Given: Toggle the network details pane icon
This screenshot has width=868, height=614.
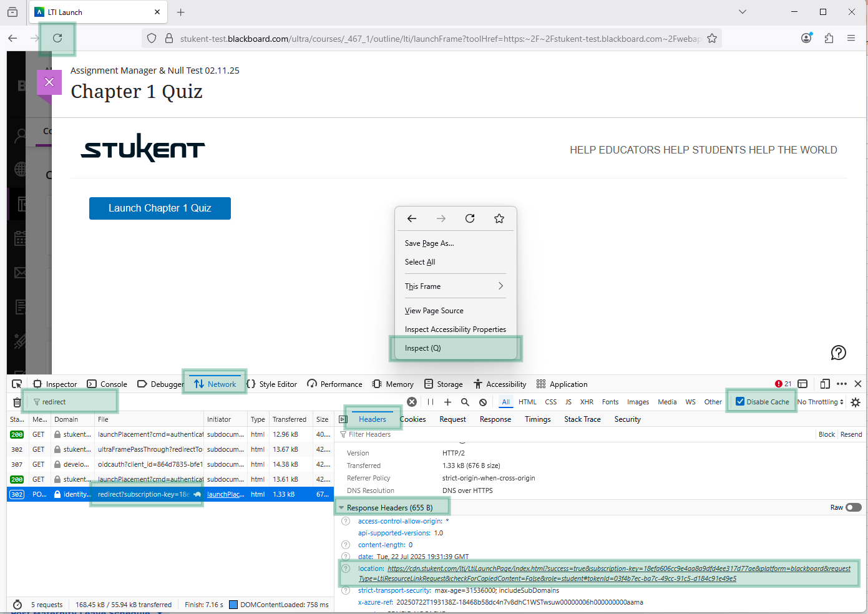Looking at the screenshot, I should pyautogui.click(x=343, y=419).
